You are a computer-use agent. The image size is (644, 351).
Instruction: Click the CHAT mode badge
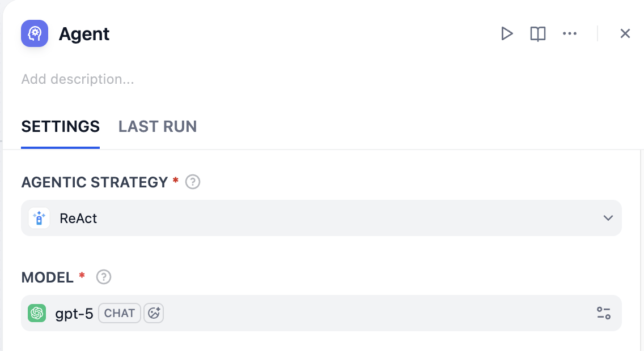120,313
